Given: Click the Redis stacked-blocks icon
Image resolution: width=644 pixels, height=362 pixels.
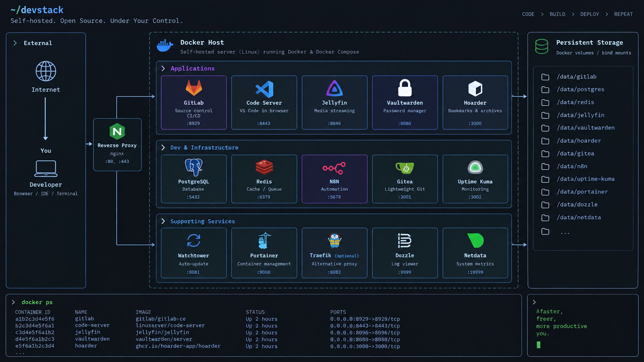Looking at the screenshot, I should tap(264, 167).
